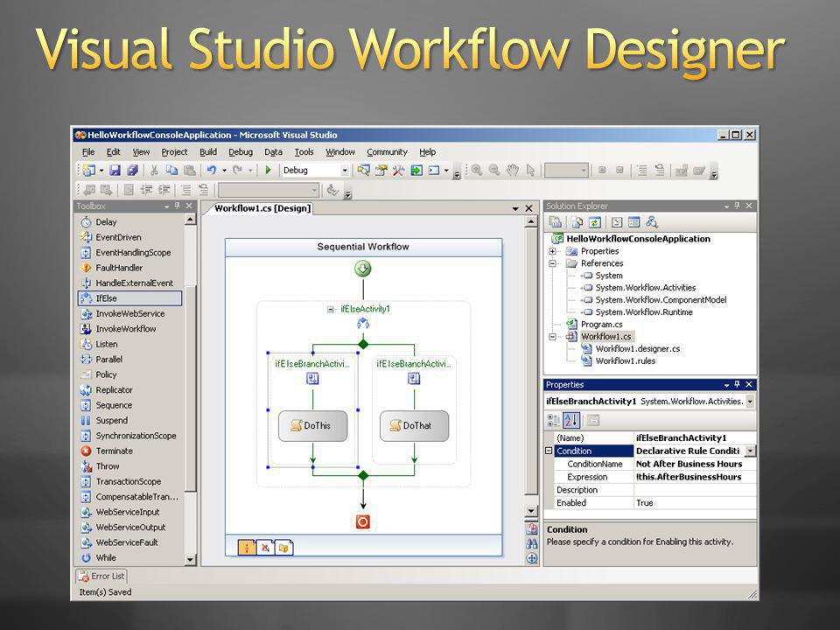Click the Zoom In magnifier icon
Image resolution: width=840 pixels, height=630 pixels.
476,171
